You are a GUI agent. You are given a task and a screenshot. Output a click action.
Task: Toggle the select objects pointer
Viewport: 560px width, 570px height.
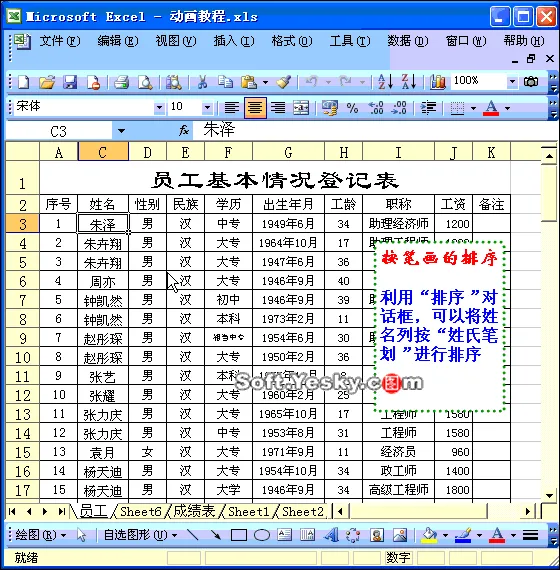point(81,535)
